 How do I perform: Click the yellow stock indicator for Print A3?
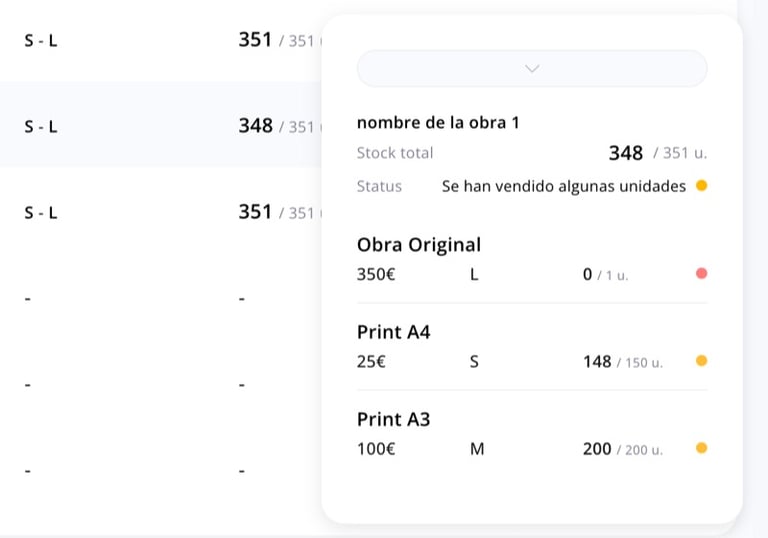[x=701, y=448]
